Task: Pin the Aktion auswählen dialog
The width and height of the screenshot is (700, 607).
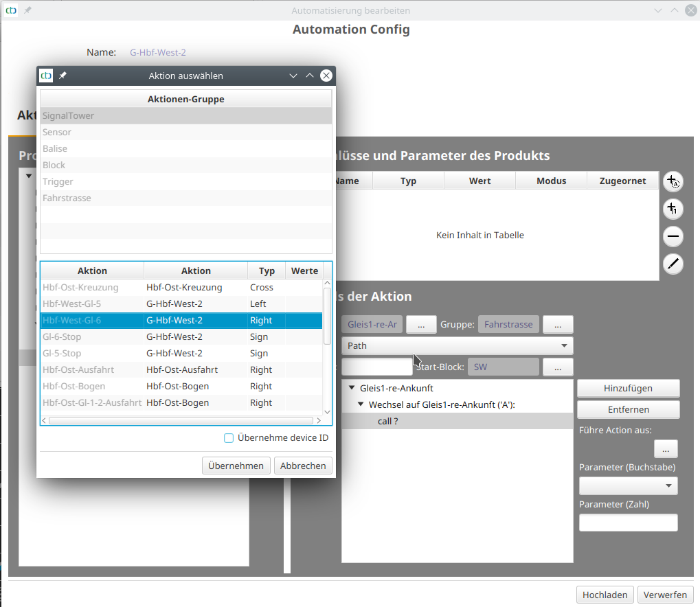Action: coord(63,76)
